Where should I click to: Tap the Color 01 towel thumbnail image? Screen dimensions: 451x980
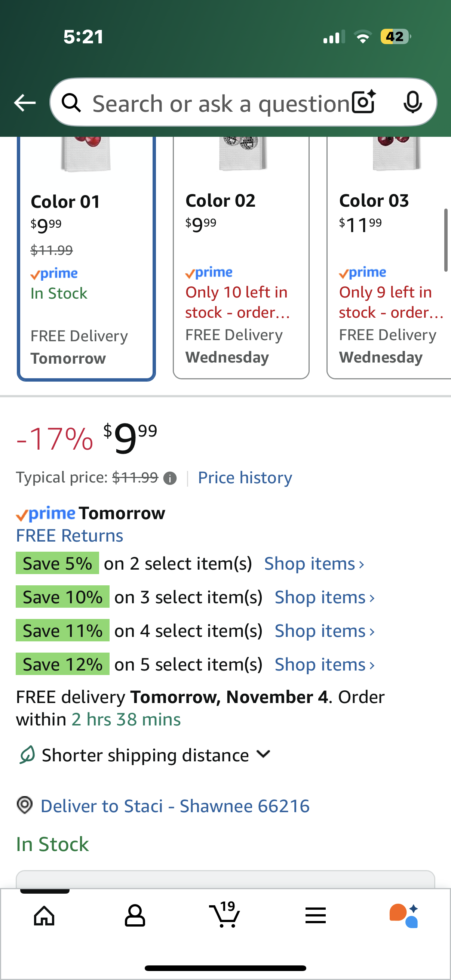click(86, 154)
